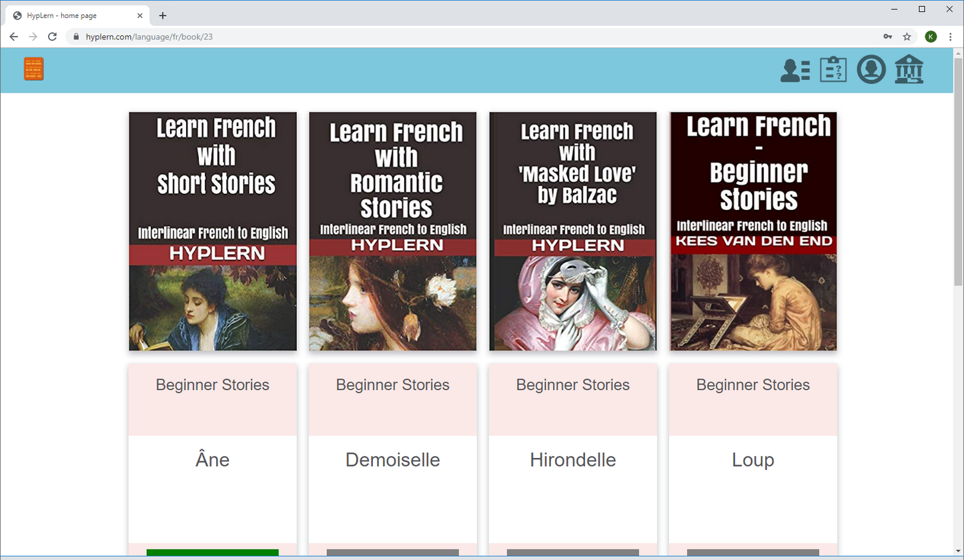Click the browser back arrow

13,37
